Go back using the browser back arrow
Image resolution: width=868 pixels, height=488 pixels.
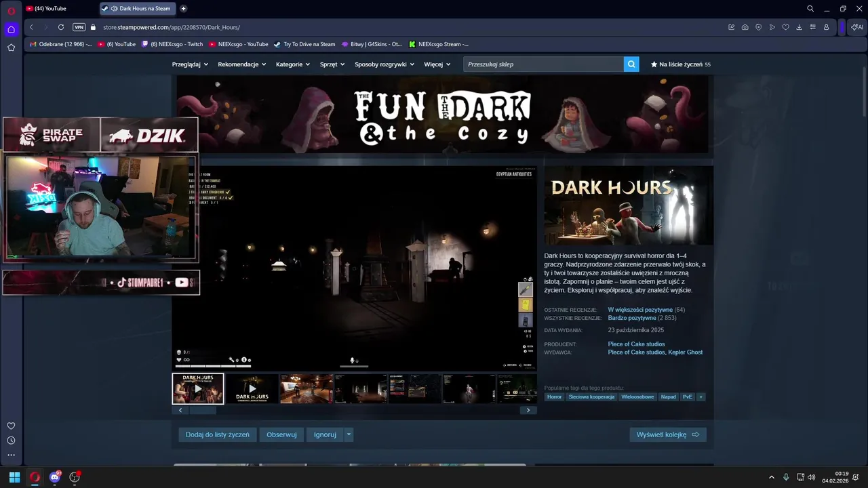coord(31,27)
